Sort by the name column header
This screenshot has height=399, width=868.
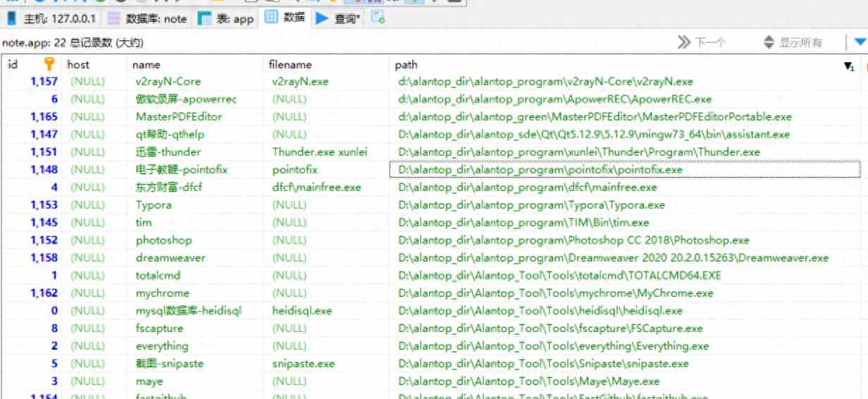(x=146, y=64)
